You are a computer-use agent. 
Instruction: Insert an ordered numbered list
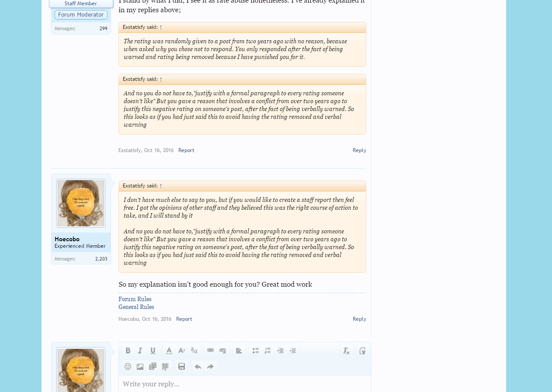coord(268,350)
